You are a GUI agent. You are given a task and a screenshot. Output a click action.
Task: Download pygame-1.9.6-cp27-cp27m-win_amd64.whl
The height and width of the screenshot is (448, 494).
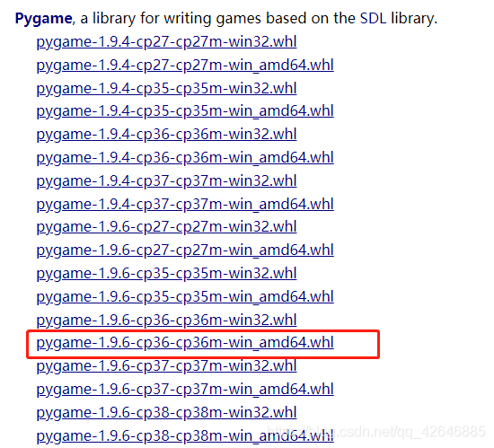[185, 250]
